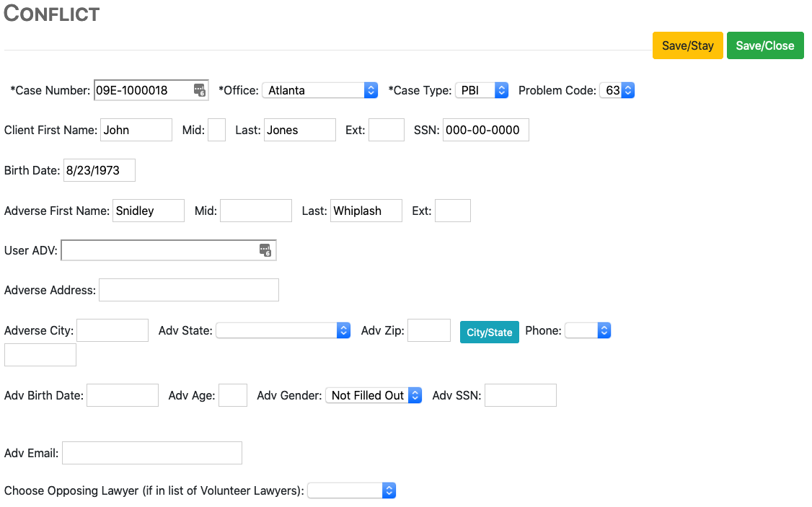Open the Case Type dropdown showing PBI
The height and width of the screenshot is (507, 812).
tap(482, 90)
